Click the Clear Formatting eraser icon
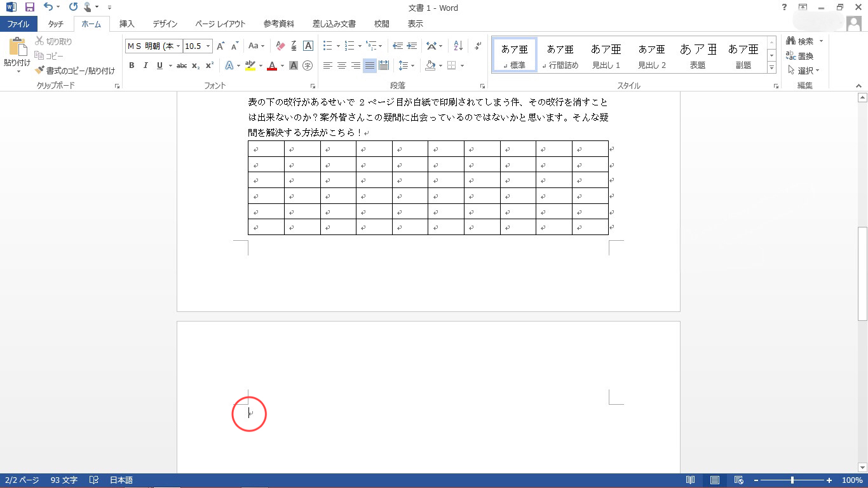The width and height of the screenshot is (868, 488). (280, 46)
